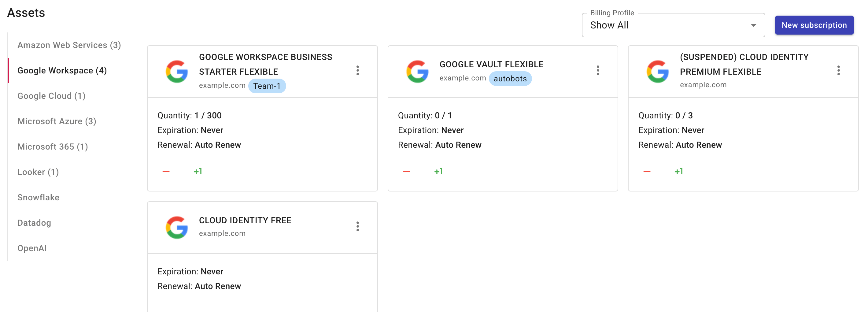Click the Team-1 tag chip
This screenshot has height=312, width=868.
pos(267,86)
